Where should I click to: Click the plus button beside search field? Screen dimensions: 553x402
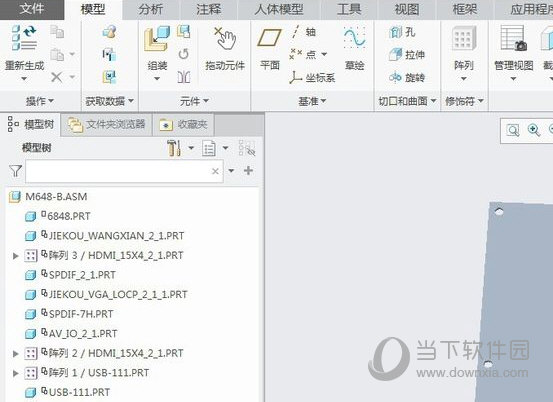pyautogui.click(x=248, y=171)
